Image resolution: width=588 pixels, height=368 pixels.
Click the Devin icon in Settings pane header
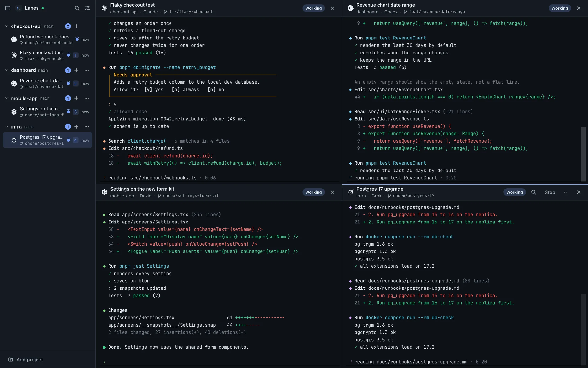pos(104,192)
